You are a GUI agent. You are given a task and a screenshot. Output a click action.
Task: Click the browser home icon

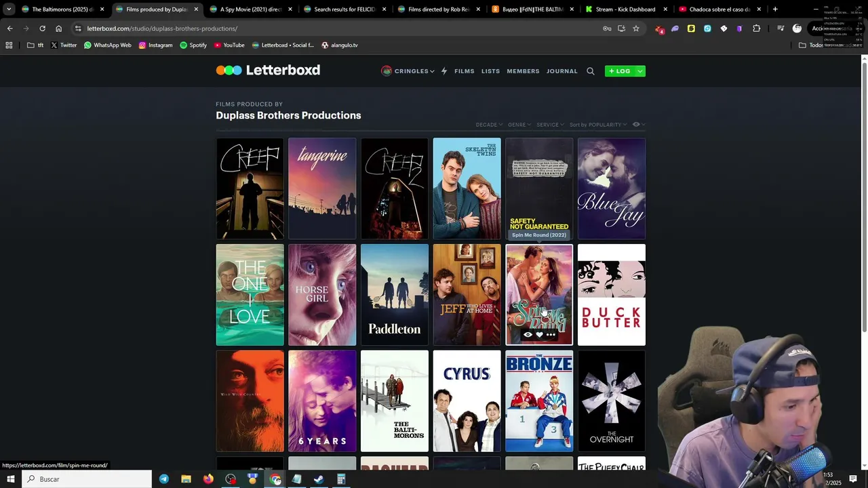(x=58, y=28)
